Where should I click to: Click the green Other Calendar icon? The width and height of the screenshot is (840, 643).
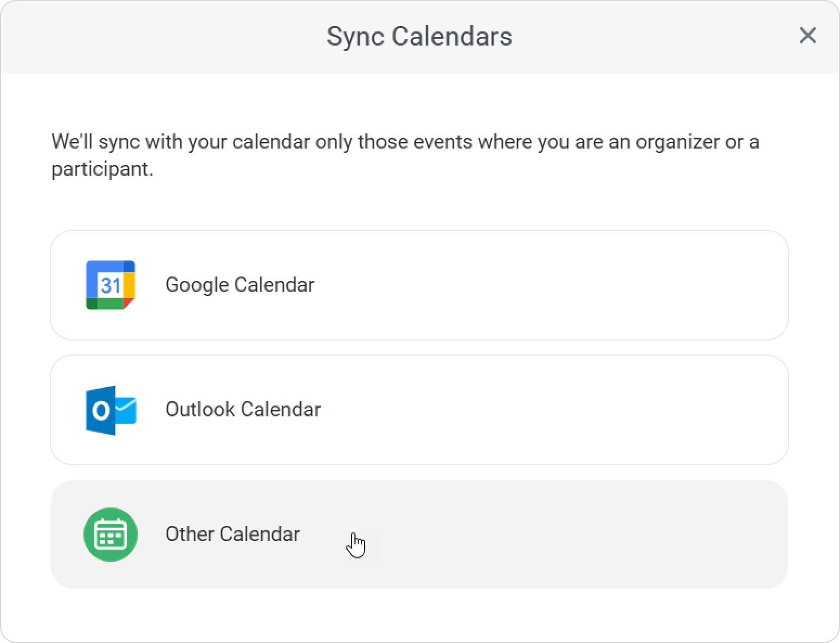(111, 535)
